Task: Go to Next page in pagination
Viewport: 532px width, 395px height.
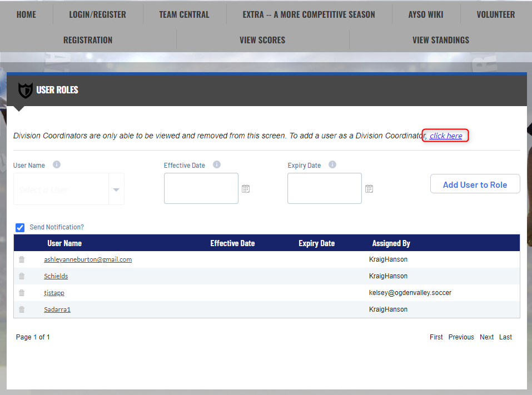Action: (x=486, y=337)
